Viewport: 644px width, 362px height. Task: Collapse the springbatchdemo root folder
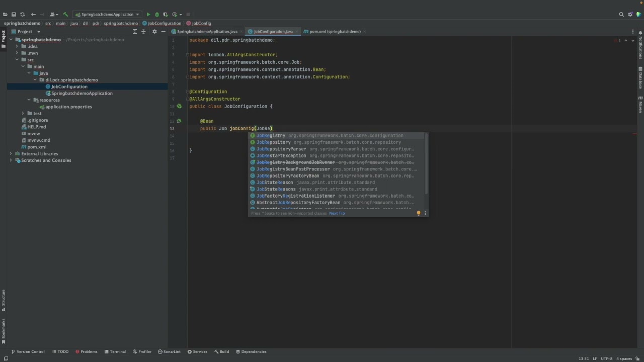11,40
